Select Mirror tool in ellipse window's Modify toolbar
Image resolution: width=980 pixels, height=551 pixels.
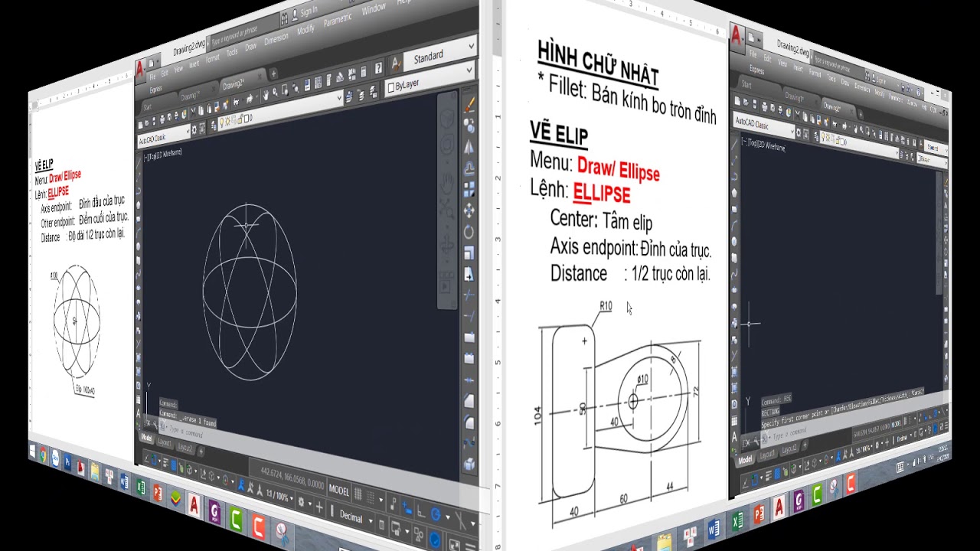470,147
